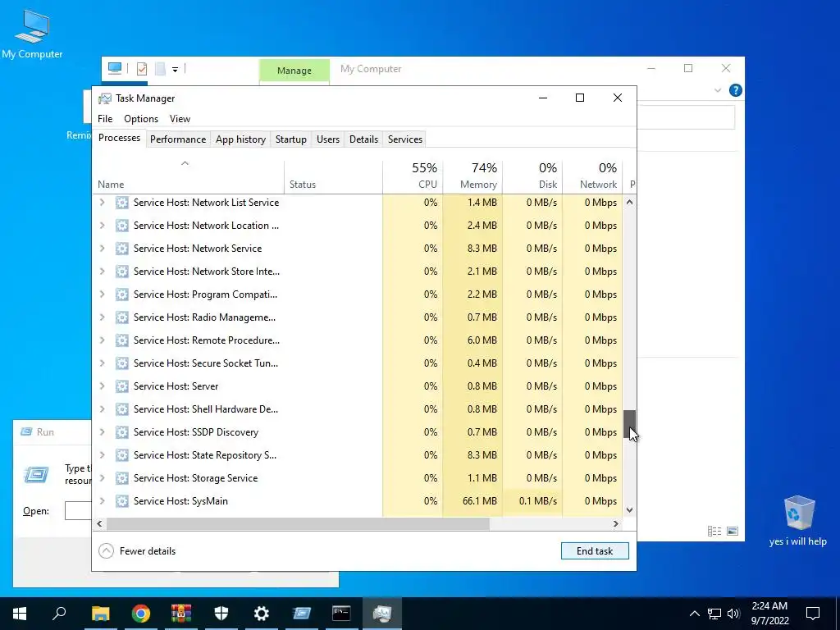This screenshot has height=630, width=840.
Task: Click the volume speaker tray icon
Action: [x=733, y=614]
